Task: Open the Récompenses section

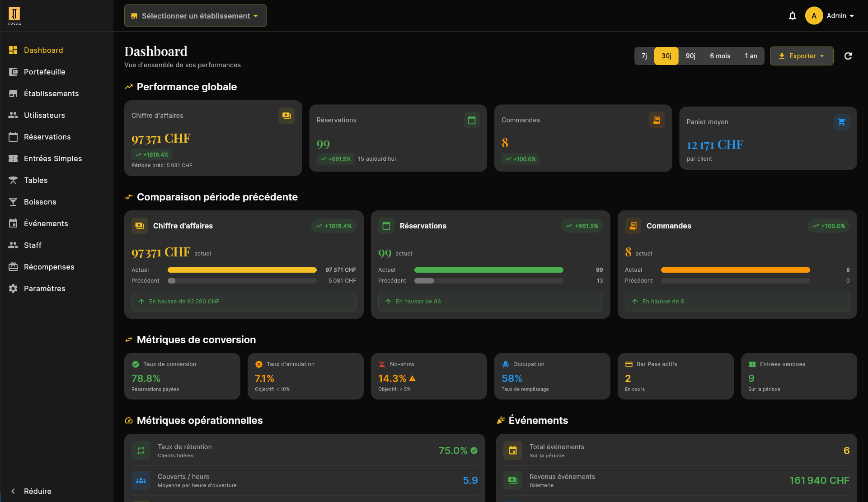Action: [49, 267]
